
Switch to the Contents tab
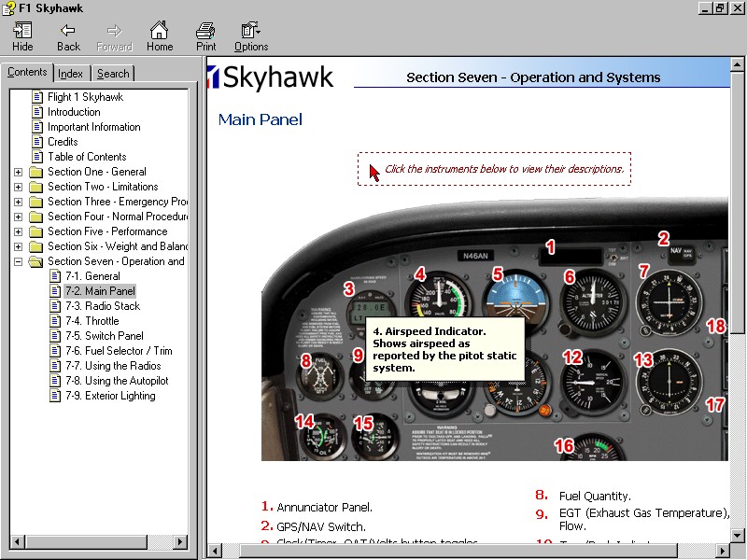point(27,72)
